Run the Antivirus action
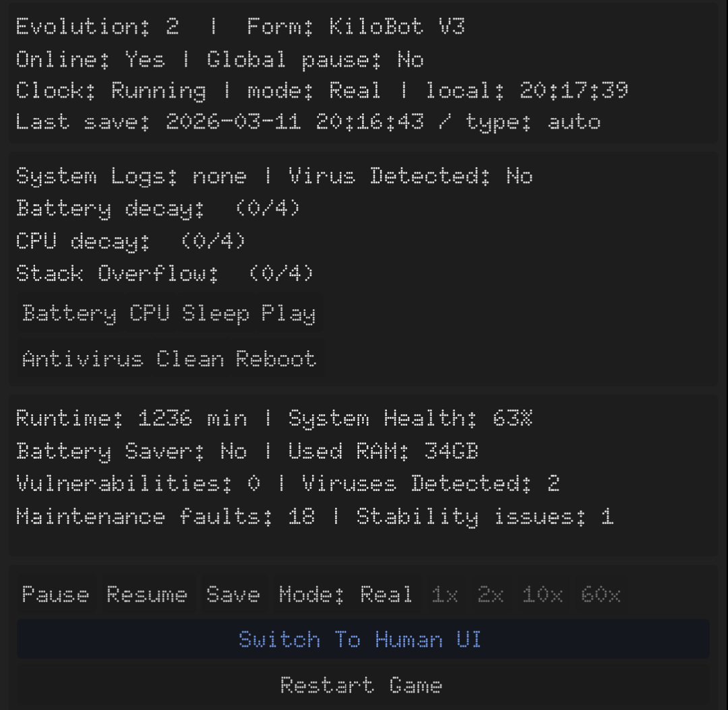 [83, 359]
